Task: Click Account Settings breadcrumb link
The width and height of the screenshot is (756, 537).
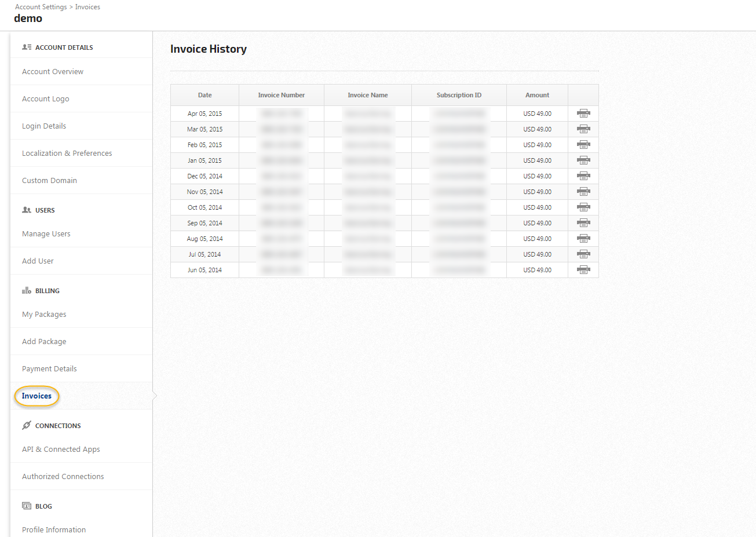Action: click(x=41, y=7)
